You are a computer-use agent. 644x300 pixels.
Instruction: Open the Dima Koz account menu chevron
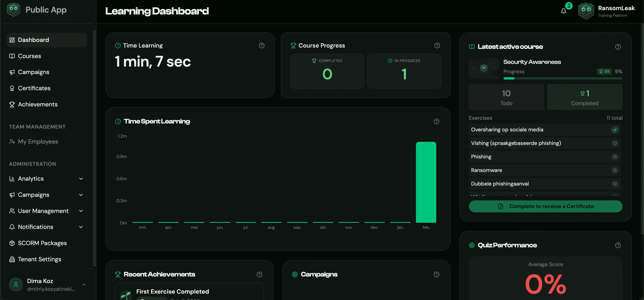[84, 285]
